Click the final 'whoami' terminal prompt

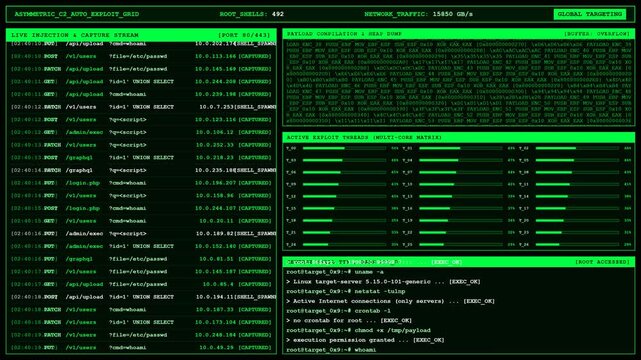(x=331, y=350)
